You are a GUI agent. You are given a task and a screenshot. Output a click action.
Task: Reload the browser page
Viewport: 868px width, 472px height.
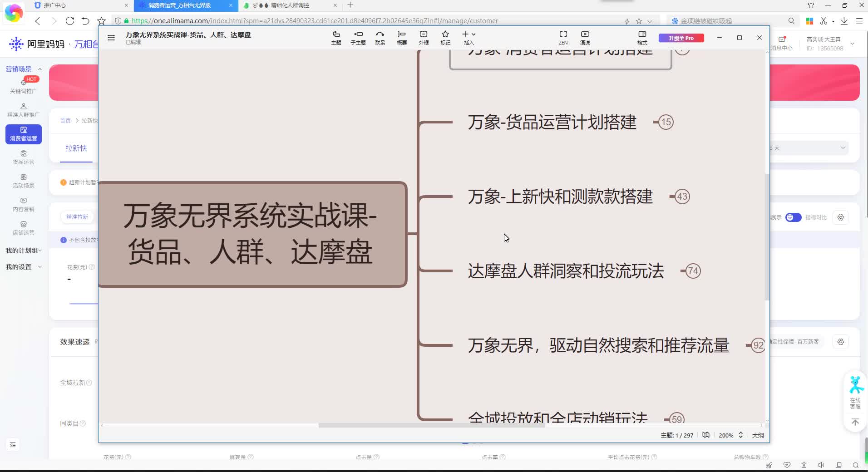[69, 21]
